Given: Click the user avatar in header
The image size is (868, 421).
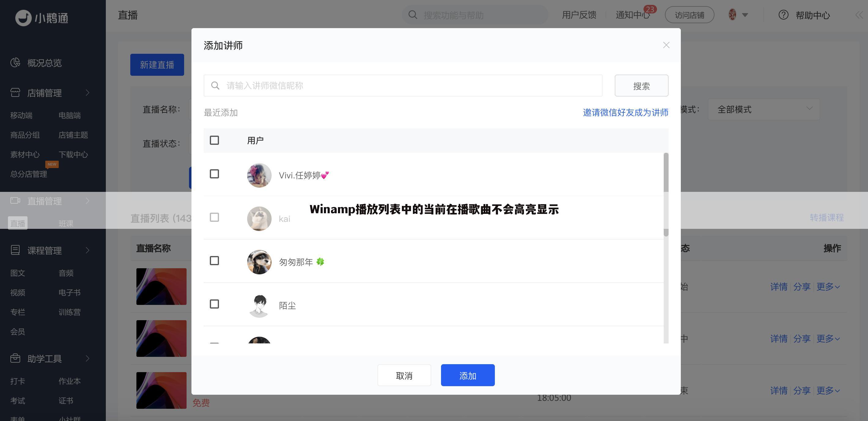Looking at the screenshot, I should (x=732, y=14).
